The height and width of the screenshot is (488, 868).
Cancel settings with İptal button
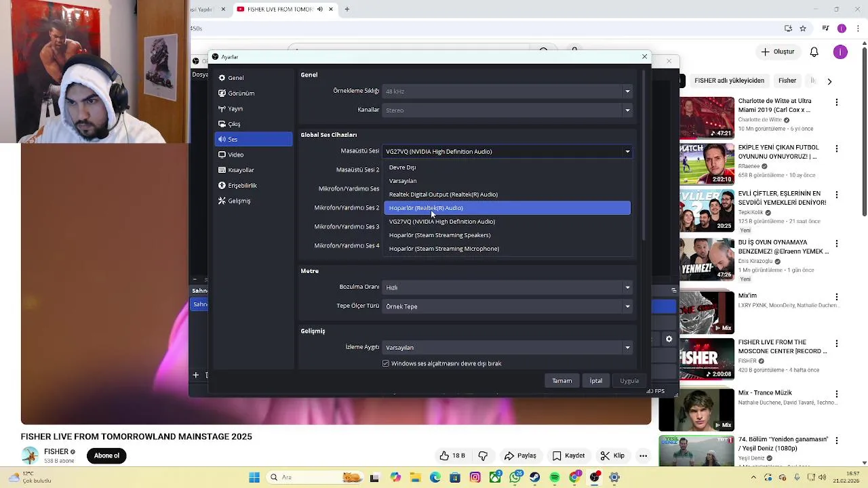(595, 381)
